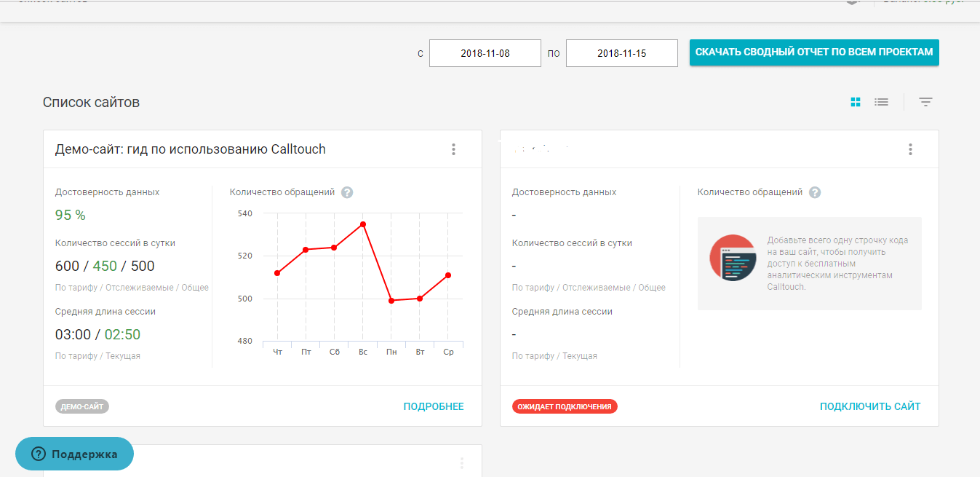Open ПОДРОБНЕЕ on the demo site card
980x477 pixels.
click(x=434, y=406)
